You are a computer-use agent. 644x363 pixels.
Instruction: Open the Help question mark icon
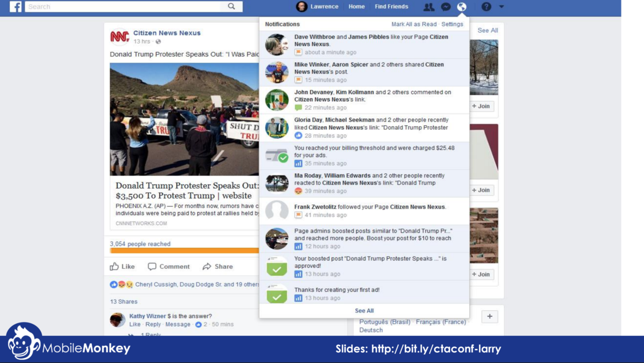coord(487,6)
